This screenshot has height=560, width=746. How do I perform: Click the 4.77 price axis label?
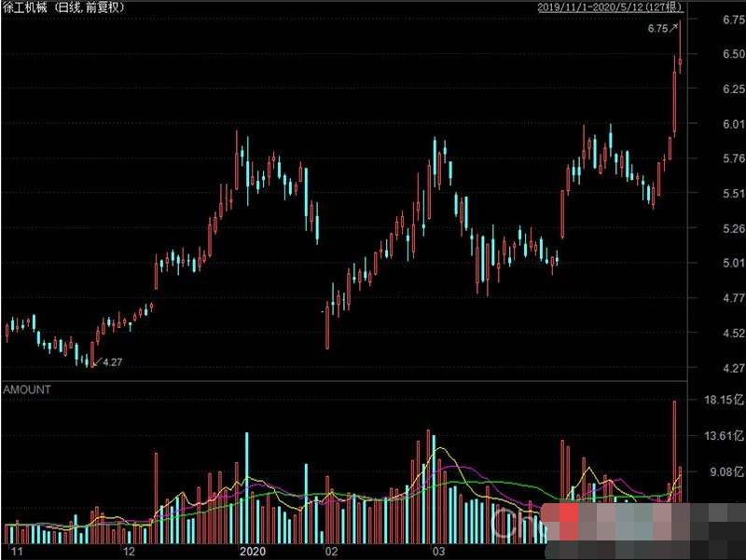pos(734,298)
